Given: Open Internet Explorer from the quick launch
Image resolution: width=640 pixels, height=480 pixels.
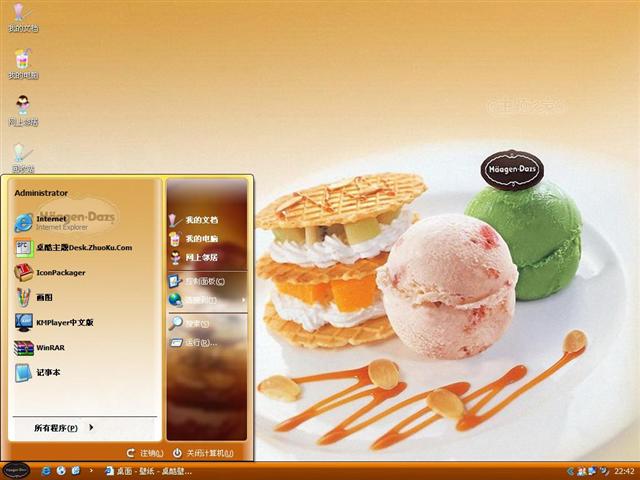Looking at the screenshot, I should coord(46,471).
